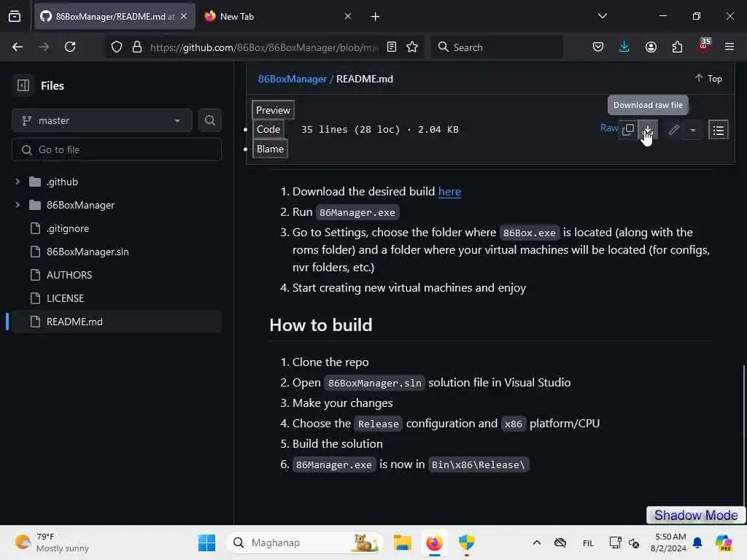The height and width of the screenshot is (560, 747).
Task: Click the Shadow Mode button
Action: click(x=695, y=515)
